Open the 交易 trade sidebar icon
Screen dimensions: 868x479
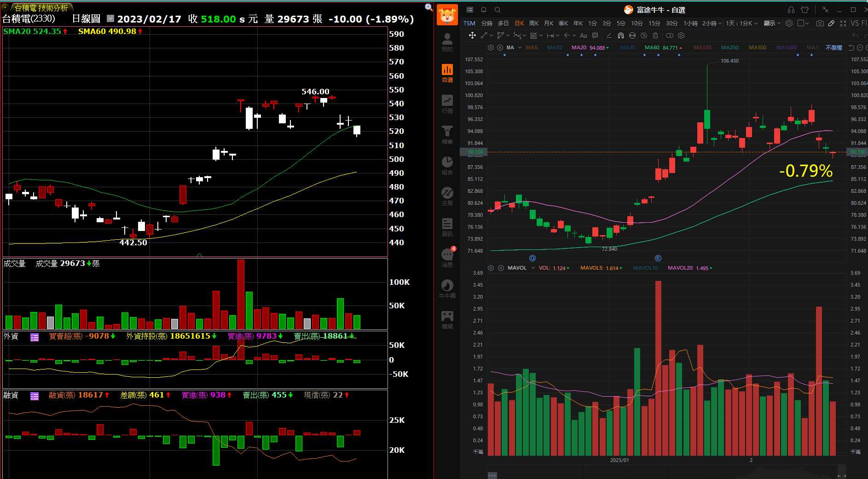(x=447, y=196)
